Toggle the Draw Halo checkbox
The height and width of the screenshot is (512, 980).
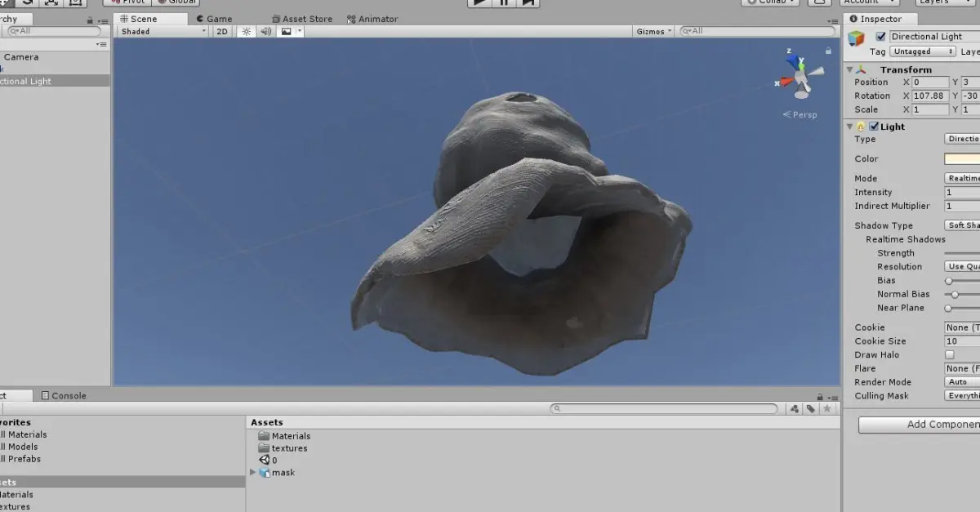(949, 355)
